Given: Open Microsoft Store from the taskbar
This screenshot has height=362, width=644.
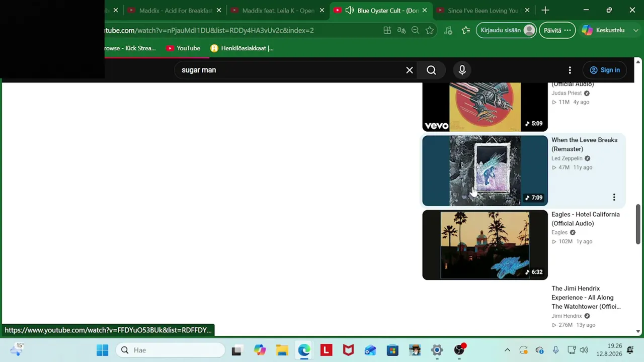Looking at the screenshot, I should 392,350.
